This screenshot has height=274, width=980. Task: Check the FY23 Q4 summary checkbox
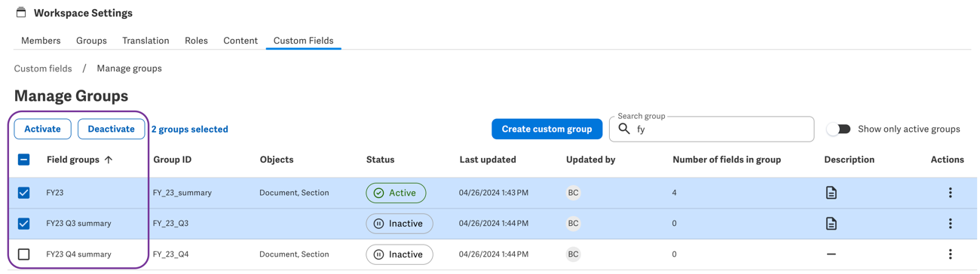(24, 254)
